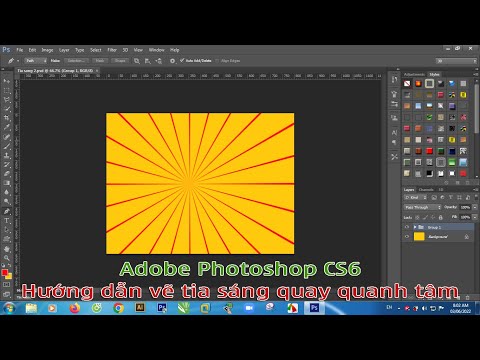Select the Rectangular Marquee tool

7,90
